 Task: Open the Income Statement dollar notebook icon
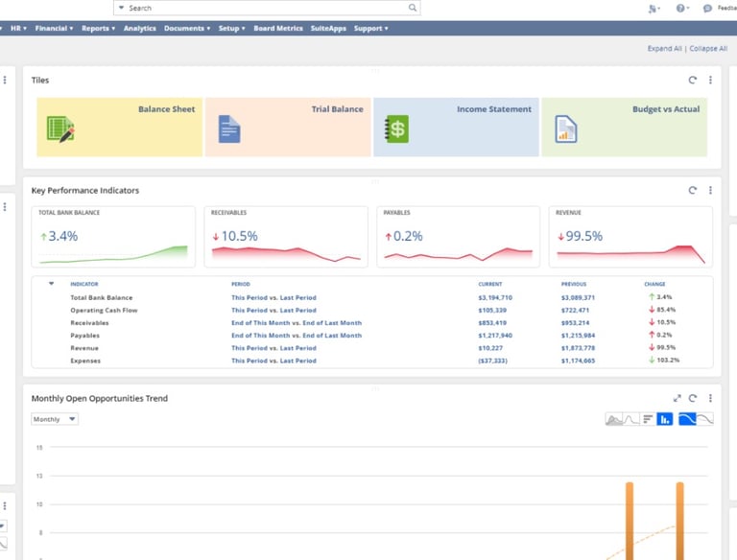click(396, 128)
